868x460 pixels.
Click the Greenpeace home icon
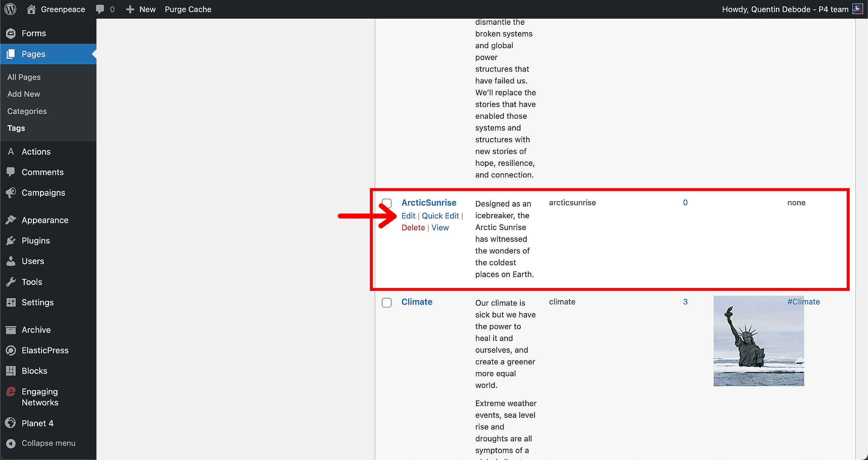coord(31,9)
